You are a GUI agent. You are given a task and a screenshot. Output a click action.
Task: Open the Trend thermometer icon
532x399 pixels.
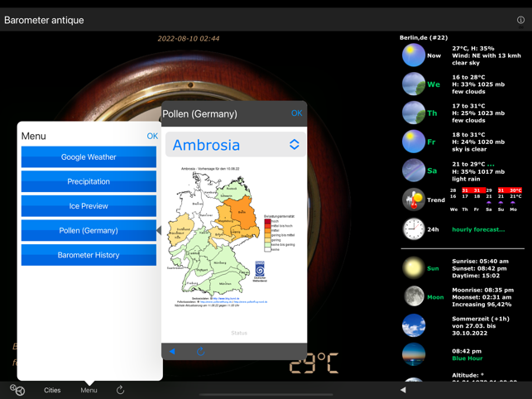pyautogui.click(x=414, y=199)
